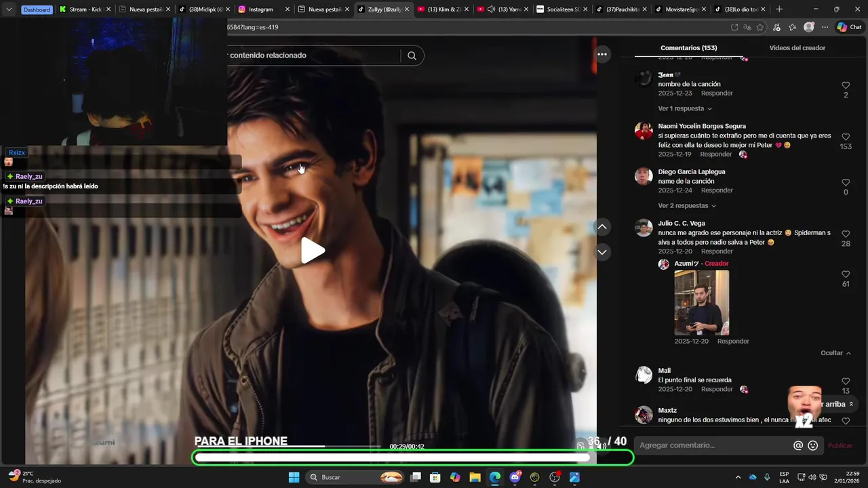Open the emoji picker in the comment box
Screen dimensions: 868x488
(x=812, y=445)
